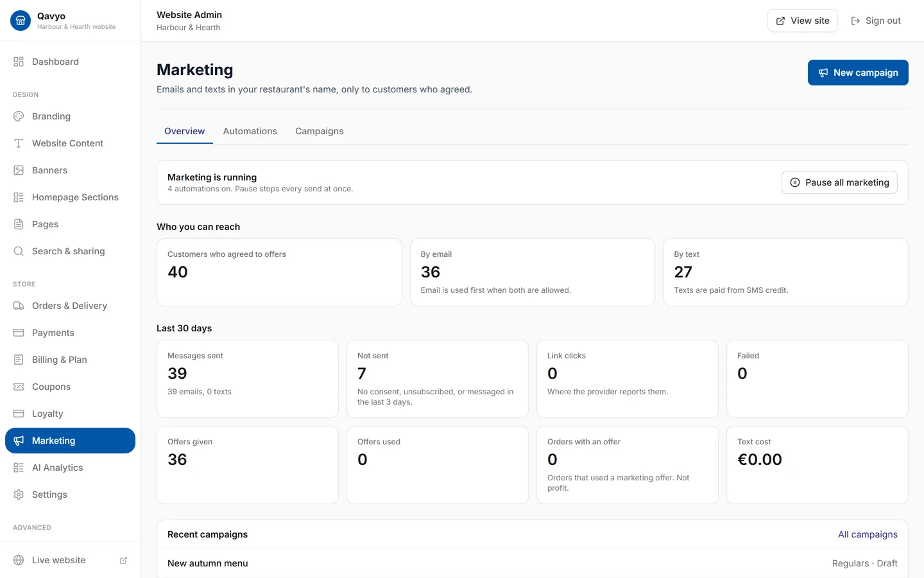Open Banners in the sidebar
This screenshot has width=924, height=578.
(70, 170)
